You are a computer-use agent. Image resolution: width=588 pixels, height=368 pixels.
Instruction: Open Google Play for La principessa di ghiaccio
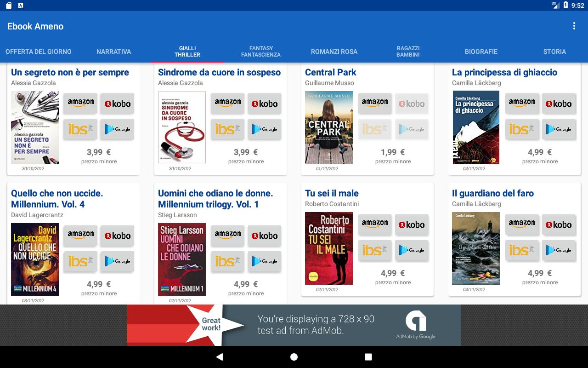[x=559, y=129]
